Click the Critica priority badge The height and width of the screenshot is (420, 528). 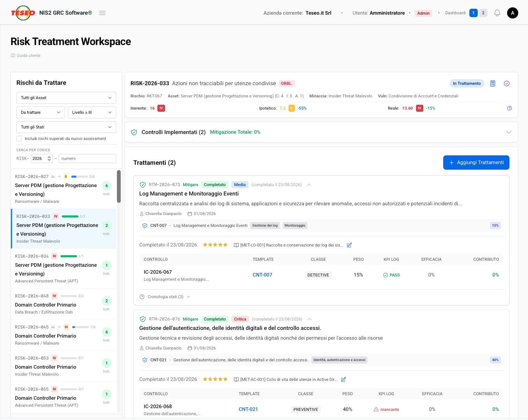pos(240,319)
